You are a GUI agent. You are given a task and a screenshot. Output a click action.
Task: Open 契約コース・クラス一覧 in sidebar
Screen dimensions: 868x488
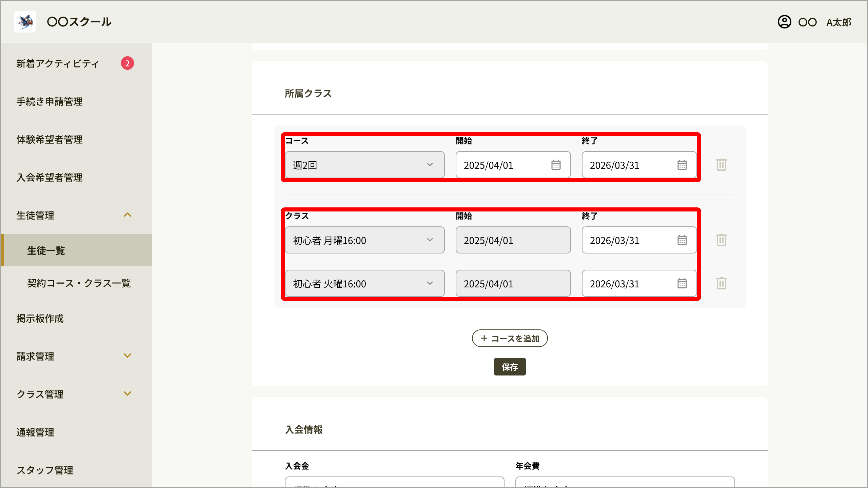tap(79, 283)
